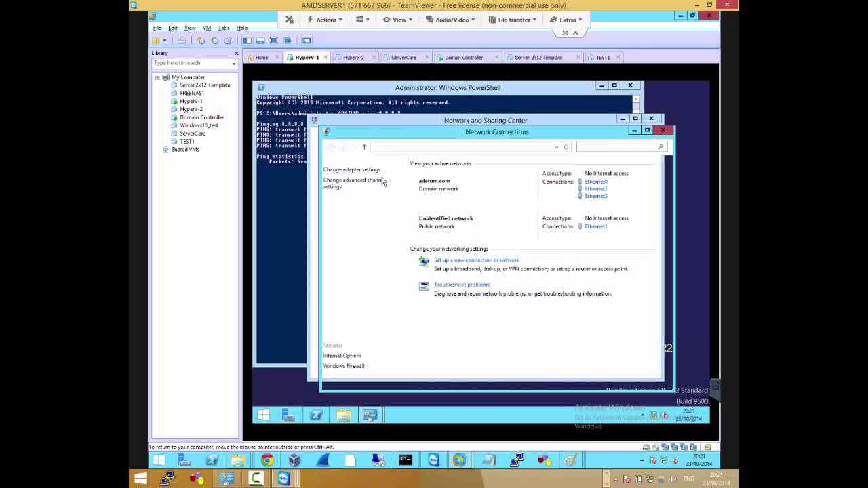Open the Windows-key dropdown in TeamViewer toolbar

pyautogui.click(x=363, y=20)
